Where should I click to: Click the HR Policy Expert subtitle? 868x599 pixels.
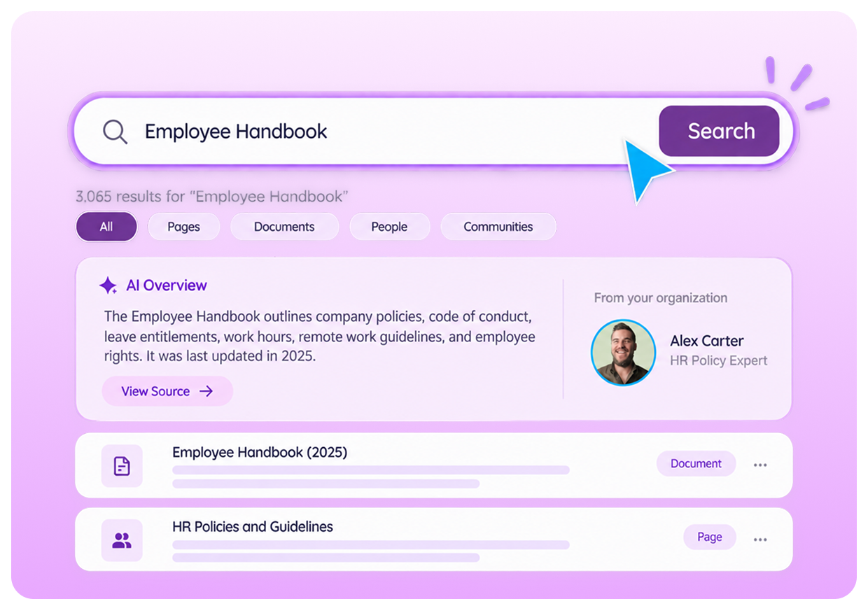coord(719,361)
